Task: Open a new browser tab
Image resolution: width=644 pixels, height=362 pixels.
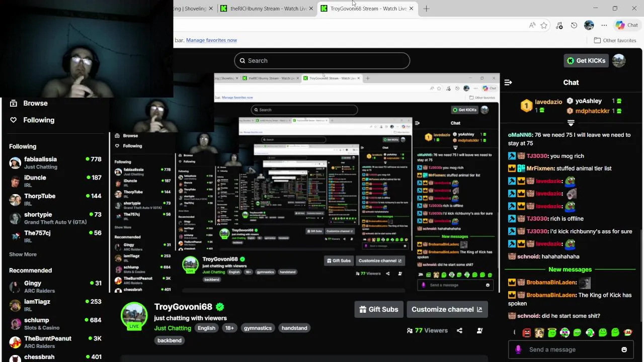Action: coord(426,9)
